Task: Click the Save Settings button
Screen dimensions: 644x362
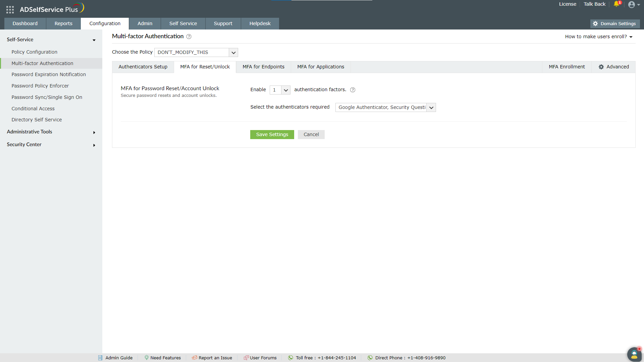Action: pyautogui.click(x=272, y=134)
